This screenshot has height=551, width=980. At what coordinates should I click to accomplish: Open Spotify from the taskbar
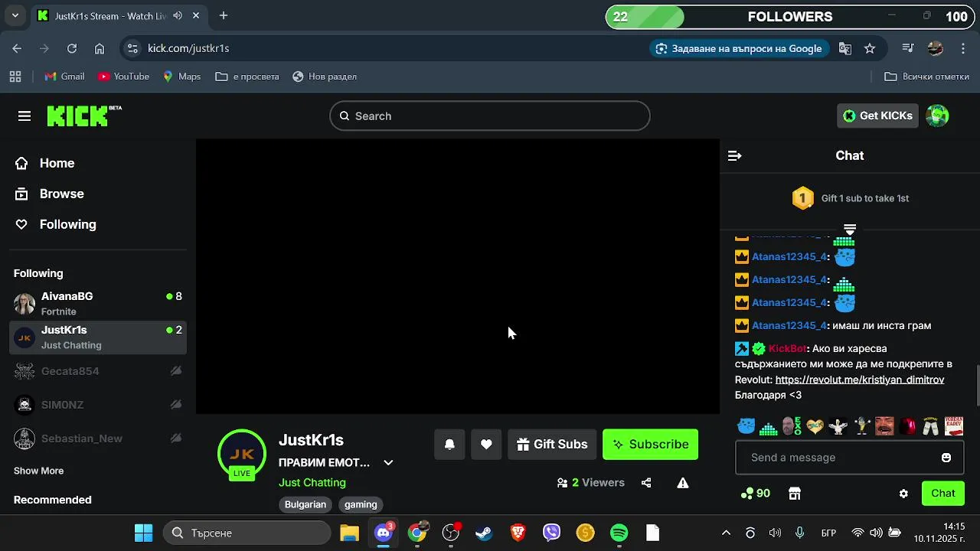tap(619, 533)
